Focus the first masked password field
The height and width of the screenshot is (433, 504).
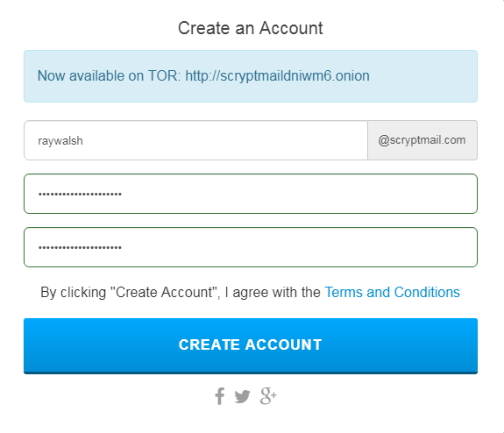251,194
